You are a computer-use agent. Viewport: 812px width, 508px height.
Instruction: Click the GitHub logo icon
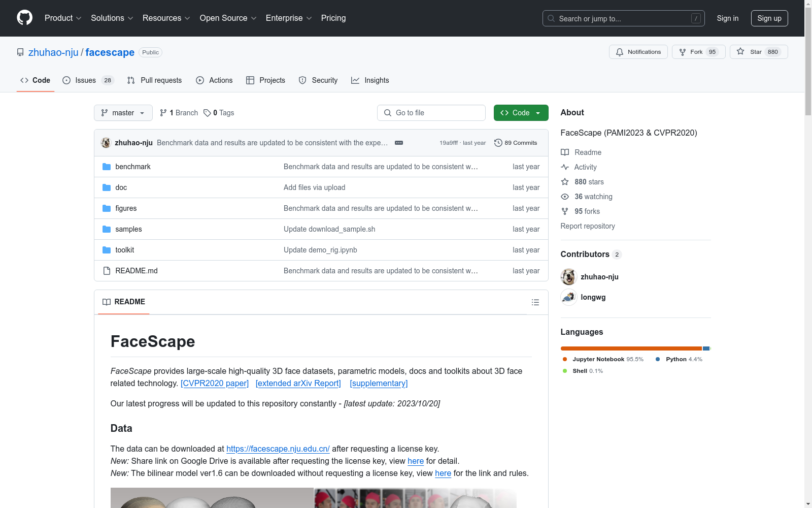(x=24, y=18)
